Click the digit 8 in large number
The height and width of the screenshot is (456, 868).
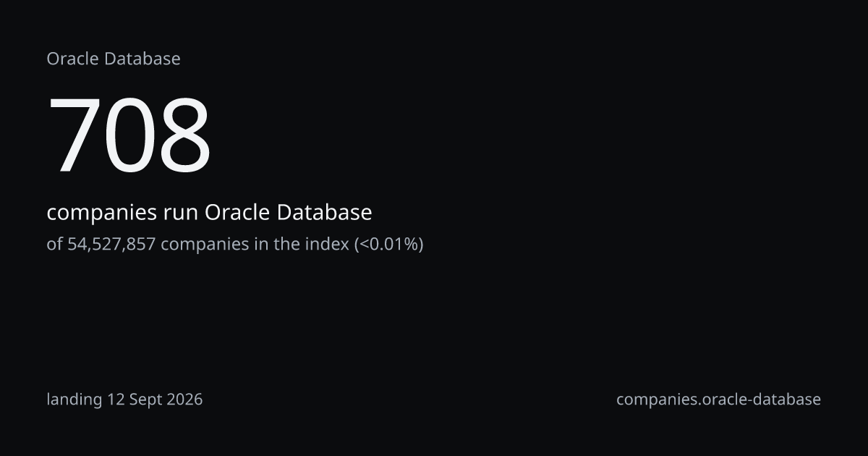(184, 136)
